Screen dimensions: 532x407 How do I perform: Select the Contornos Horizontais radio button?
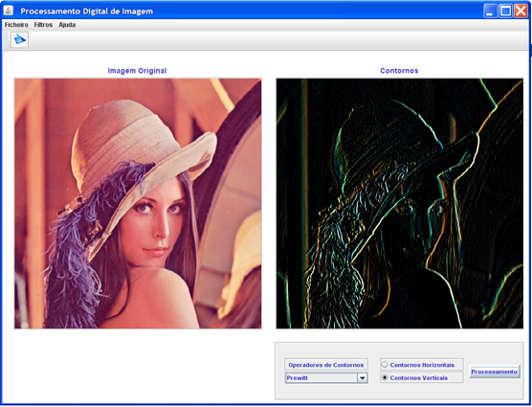pos(385,365)
